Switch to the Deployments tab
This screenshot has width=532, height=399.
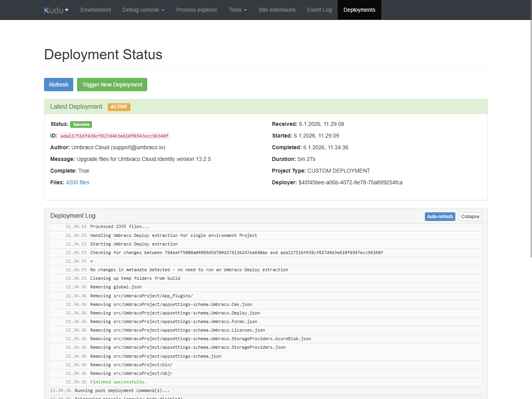pos(359,10)
